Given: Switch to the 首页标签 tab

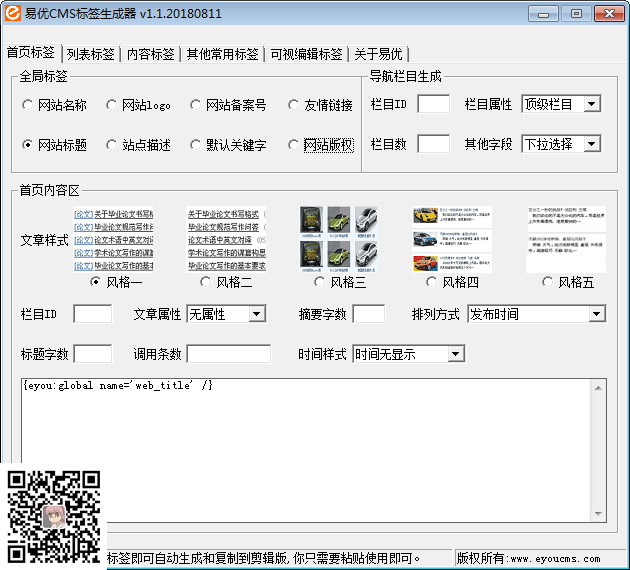Looking at the screenshot, I should (31, 53).
